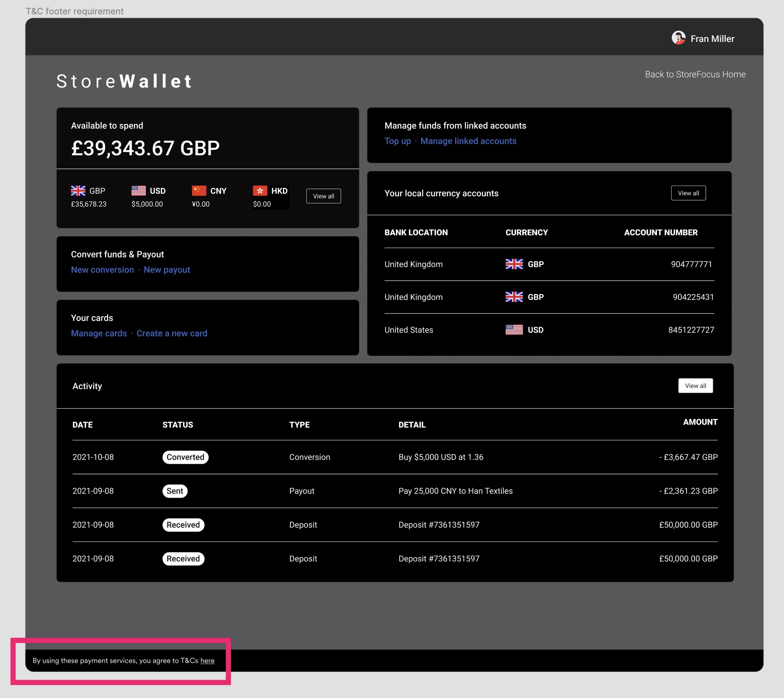Open Back to StoreFocus Home link
Screen dimensions: 784x698
(x=695, y=74)
